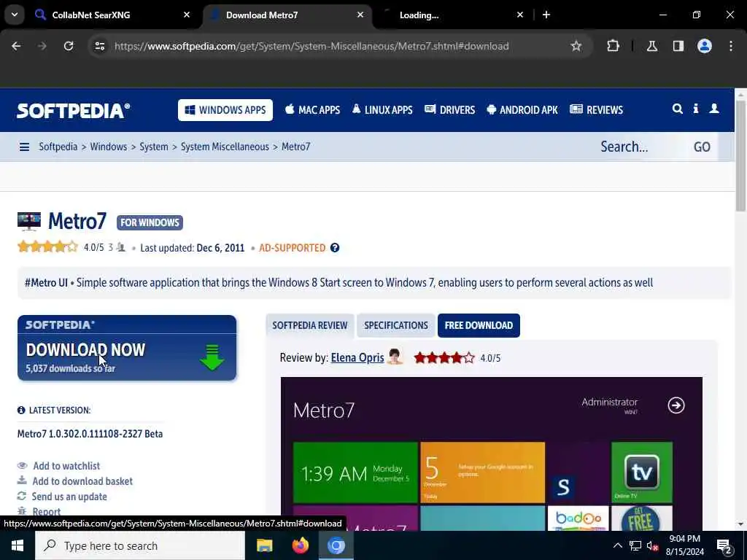
Task: Open the Metro7 screenshot thumbnail
Action: click(x=491, y=454)
